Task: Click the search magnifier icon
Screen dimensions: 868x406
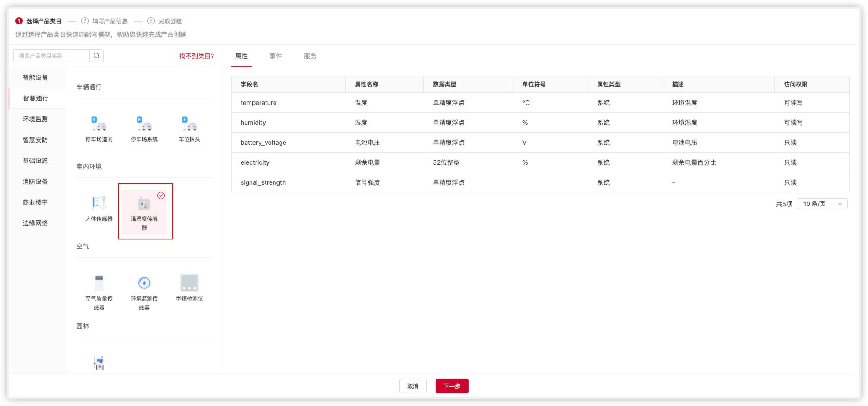Action: coord(96,56)
